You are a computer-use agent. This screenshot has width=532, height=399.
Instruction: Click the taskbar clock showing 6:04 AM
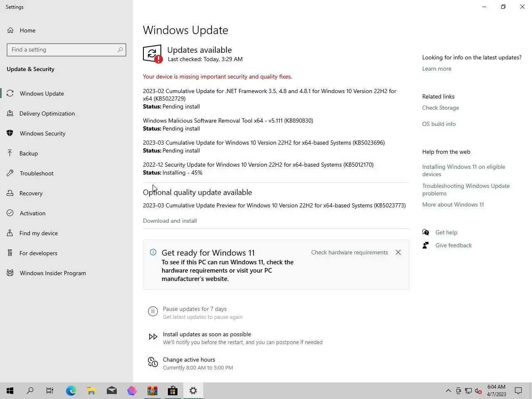[496, 391]
